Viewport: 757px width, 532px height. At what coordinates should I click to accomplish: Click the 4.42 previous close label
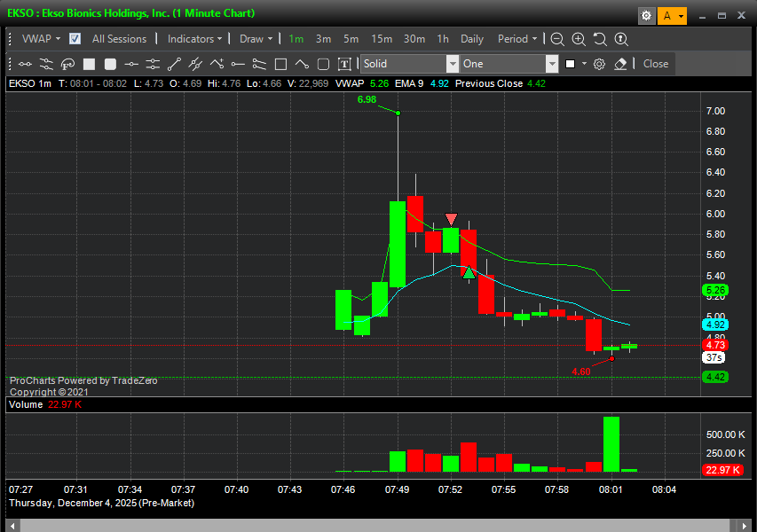pos(715,377)
